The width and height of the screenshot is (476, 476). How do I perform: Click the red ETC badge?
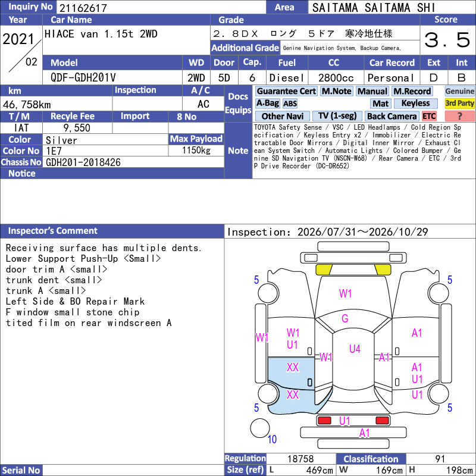click(429, 116)
